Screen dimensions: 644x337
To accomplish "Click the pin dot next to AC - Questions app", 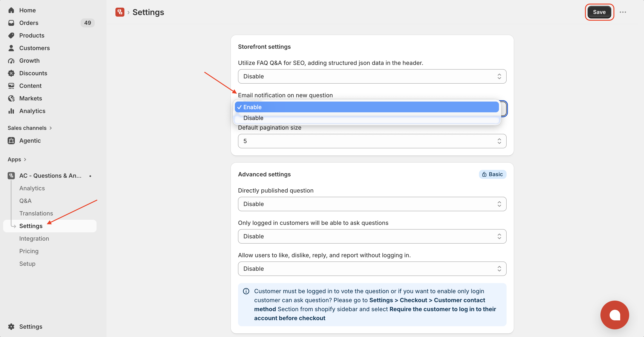I will [90, 176].
